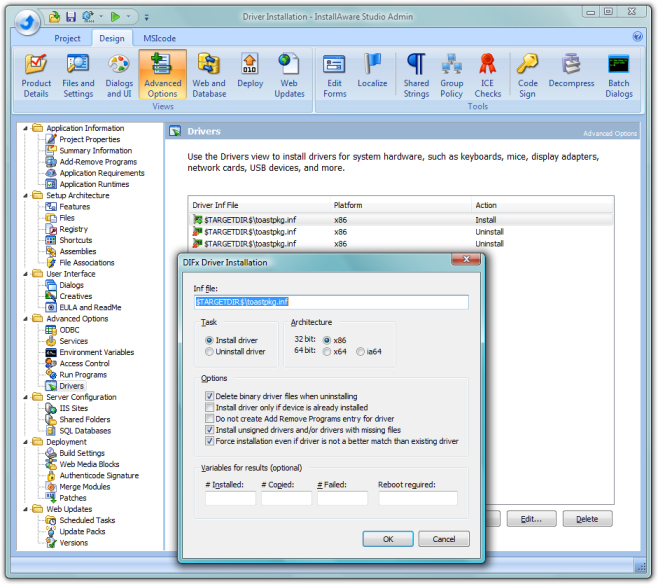This screenshot has width=658, height=584.
Task: Open Web Updates view
Action: point(289,76)
